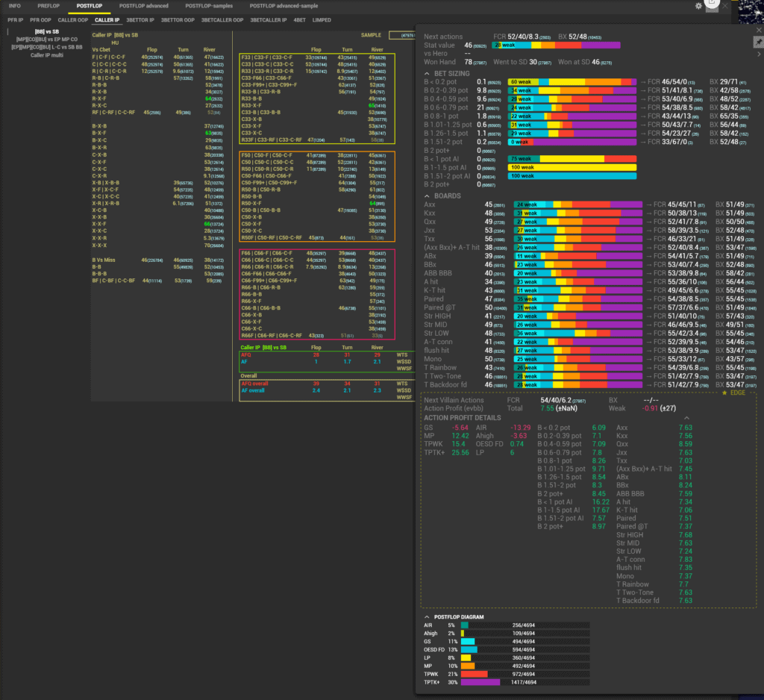The height and width of the screenshot is (700, 764).
Task: Collapse the BOARDS section
Action: (427, 196)
